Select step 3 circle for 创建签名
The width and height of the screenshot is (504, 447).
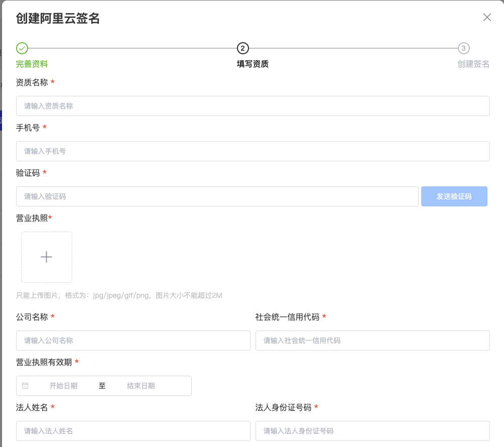[x=463, y=48]
